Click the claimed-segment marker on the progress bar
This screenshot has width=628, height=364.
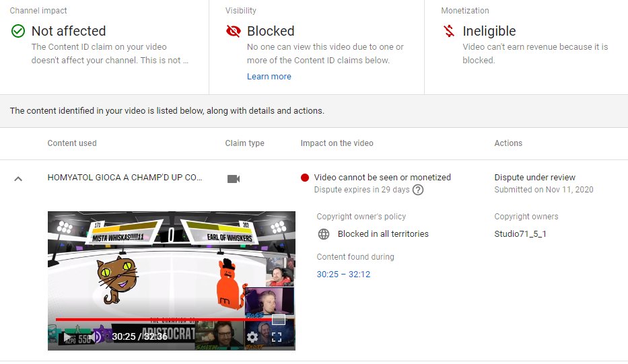pyautogui.click(x=279, y=320)
